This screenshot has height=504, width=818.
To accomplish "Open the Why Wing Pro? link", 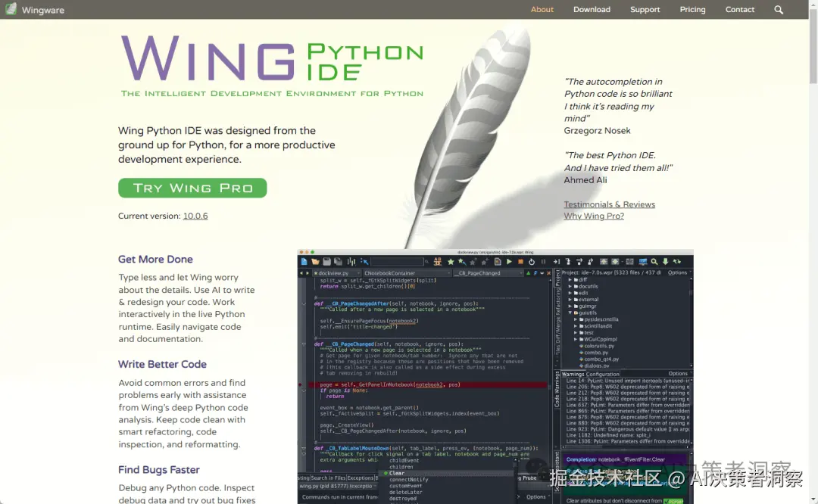I will 594,216.
